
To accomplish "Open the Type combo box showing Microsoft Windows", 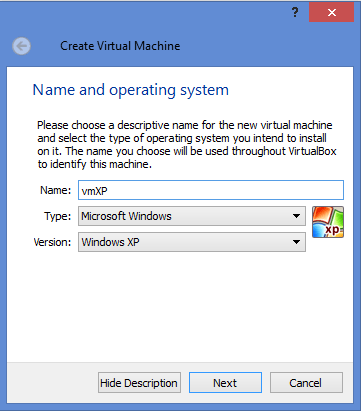I will pyautogui.click(x=192, y=216).
